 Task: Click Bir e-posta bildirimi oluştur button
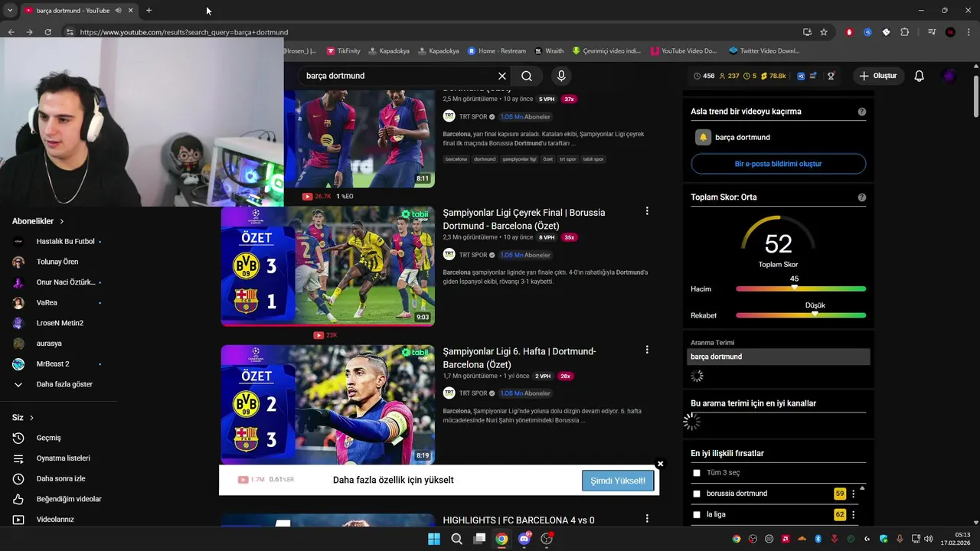pyautogui.click(x=778, y=164)
